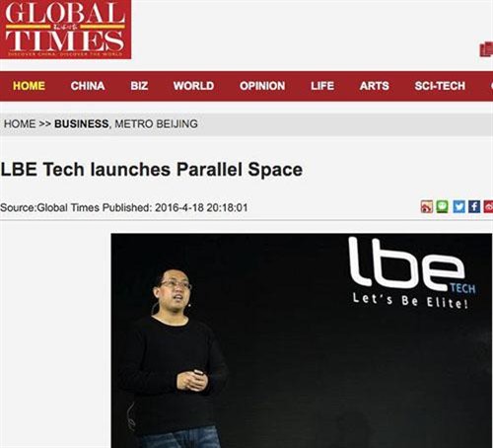
Task: Click the LBE Tech launches headline
Action: click(152, 170)
